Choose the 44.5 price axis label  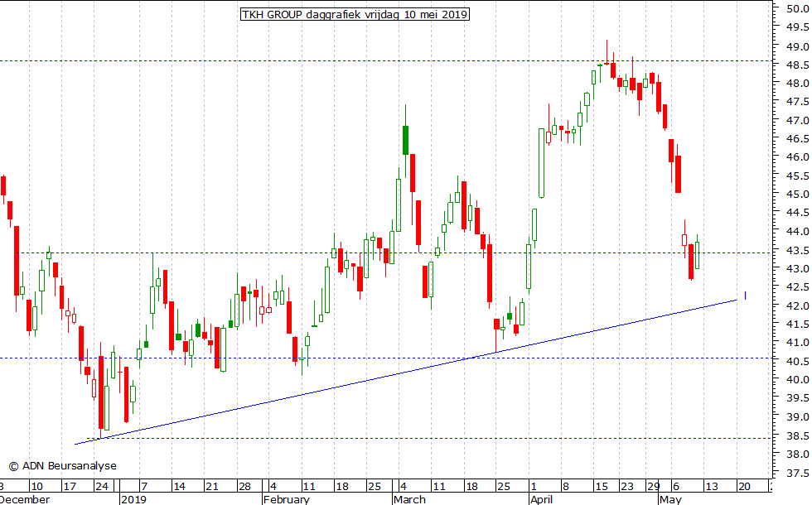click(x=797, y=213)
